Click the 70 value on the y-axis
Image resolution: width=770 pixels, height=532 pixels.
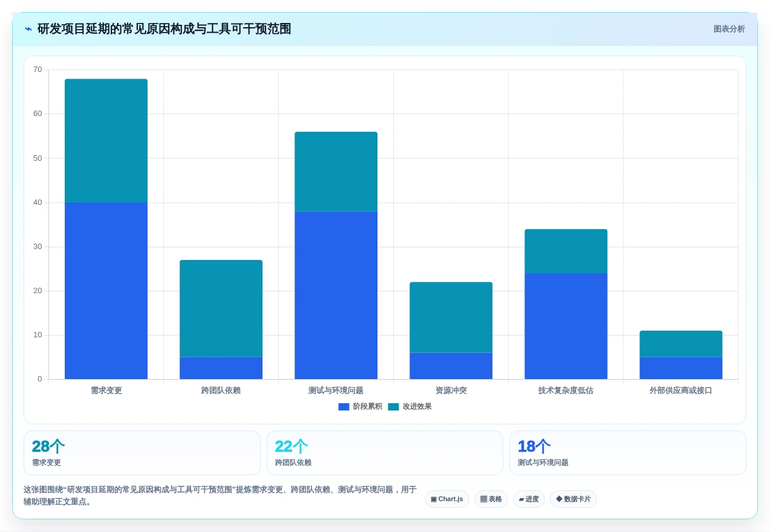click(38, 70)
